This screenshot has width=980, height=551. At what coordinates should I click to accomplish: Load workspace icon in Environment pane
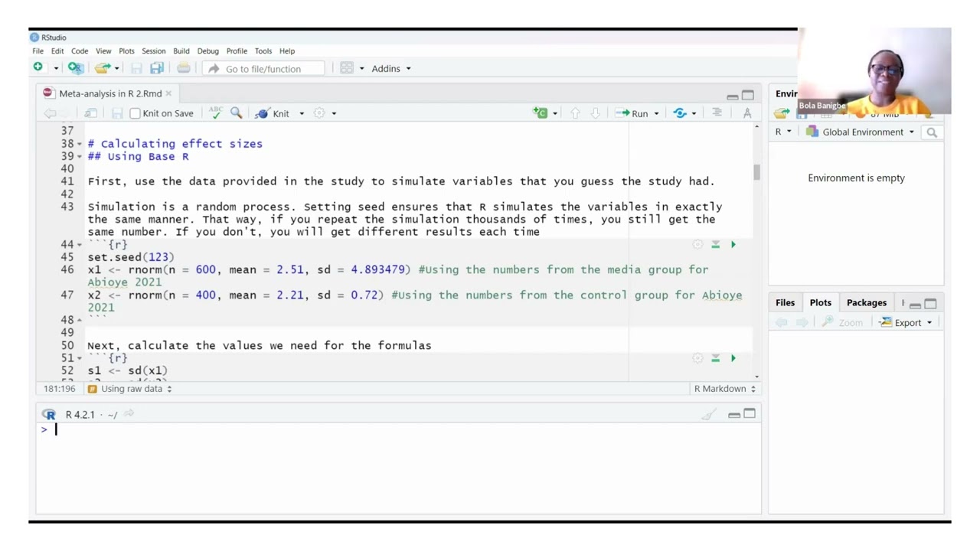tap(782, 113)
